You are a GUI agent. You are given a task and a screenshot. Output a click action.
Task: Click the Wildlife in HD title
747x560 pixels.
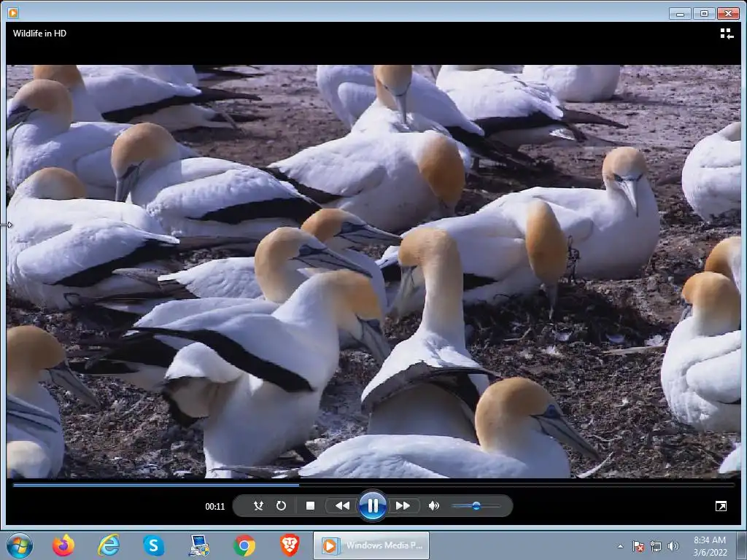(39, 34)
